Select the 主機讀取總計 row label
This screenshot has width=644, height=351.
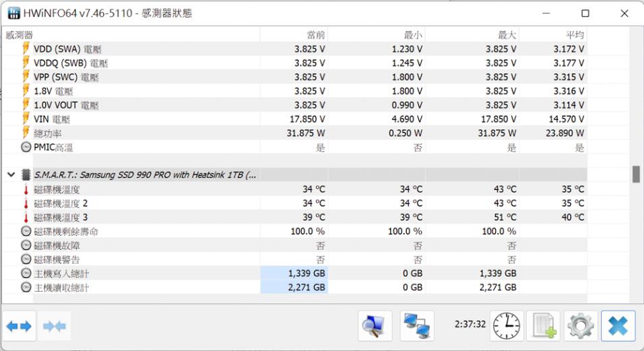coord(61,288)
